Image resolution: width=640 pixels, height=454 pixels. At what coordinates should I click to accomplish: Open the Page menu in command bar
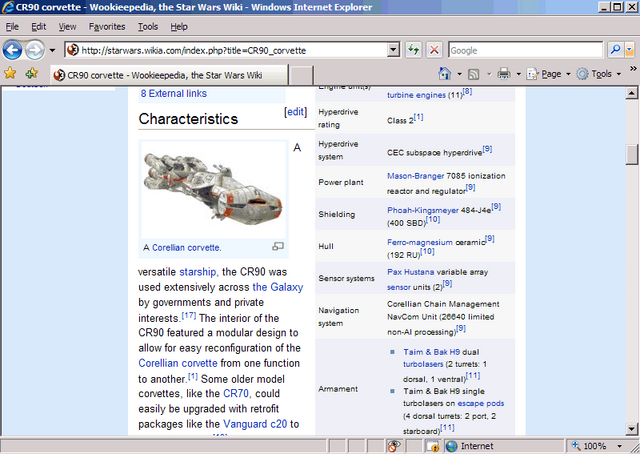pos(548,74)
